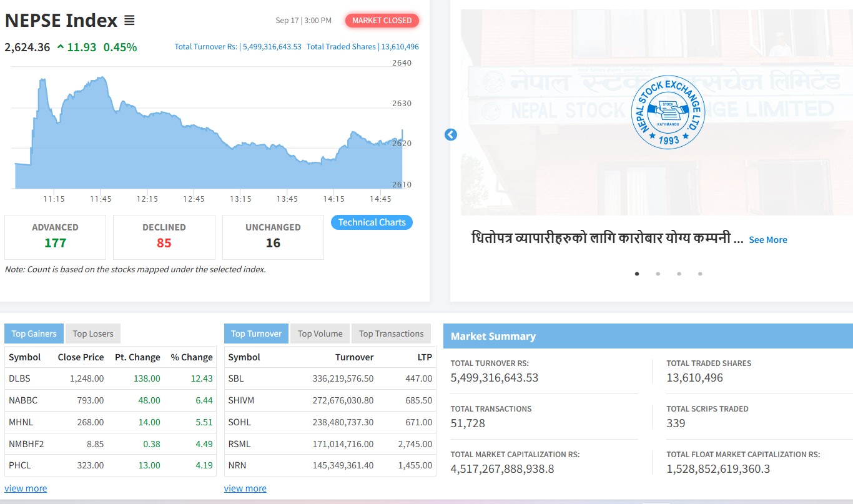Select the fourth carousel dot
Screen dimensions: 853x504
coord(700,274)
